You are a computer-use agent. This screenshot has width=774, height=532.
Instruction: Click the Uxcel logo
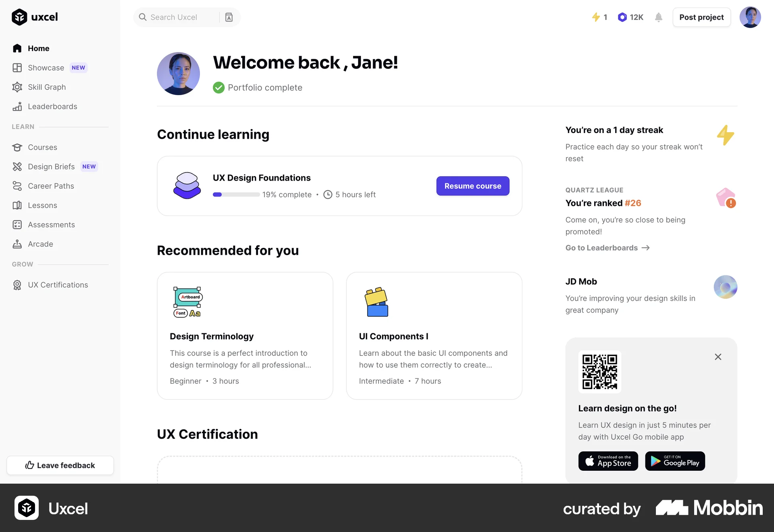coord(35,17)
